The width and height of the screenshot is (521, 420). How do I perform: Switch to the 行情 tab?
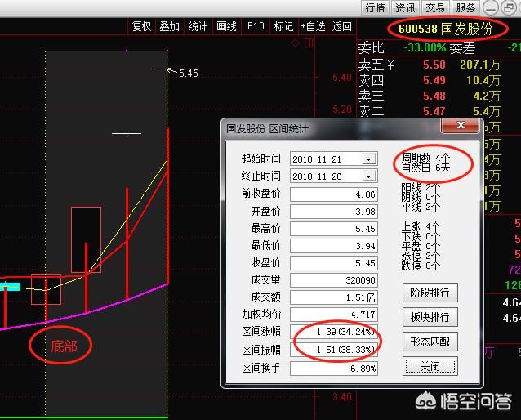(375, 7)
